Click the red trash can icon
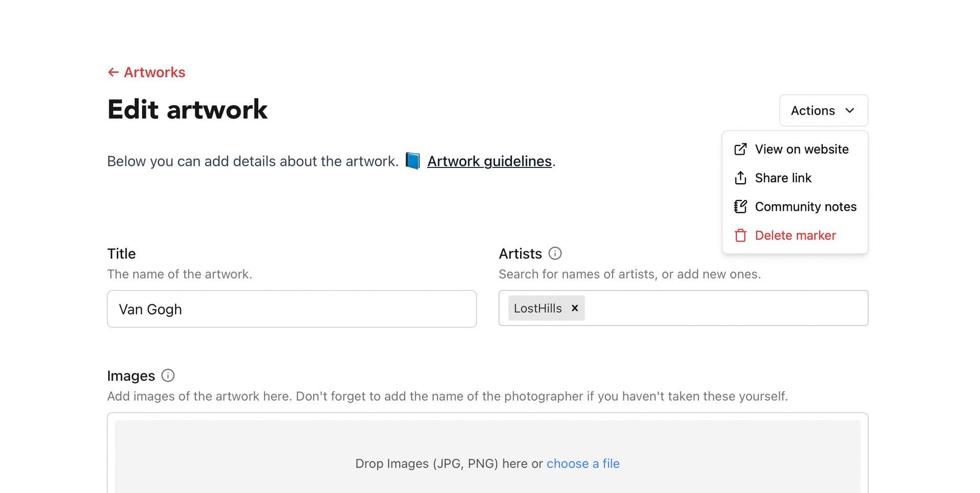This screenshot has width=980, height=493. (740, 235)
